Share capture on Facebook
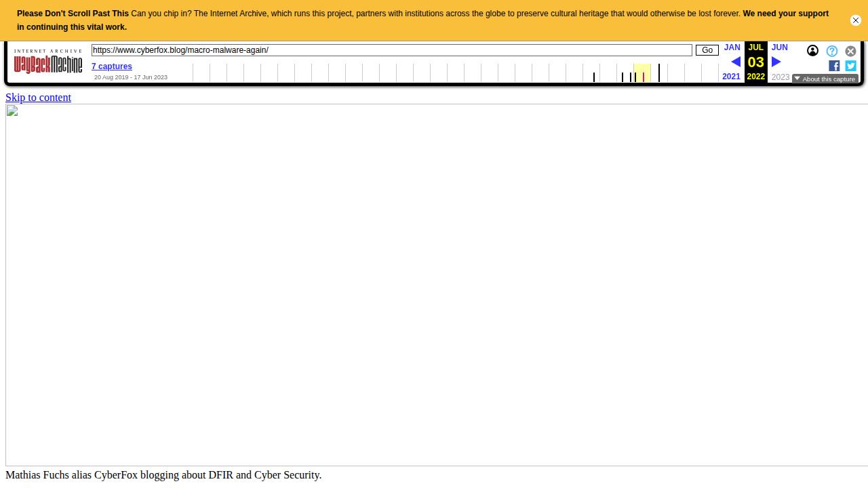The height and width of the screenshot is (488, 868). (x=834, y=66)
